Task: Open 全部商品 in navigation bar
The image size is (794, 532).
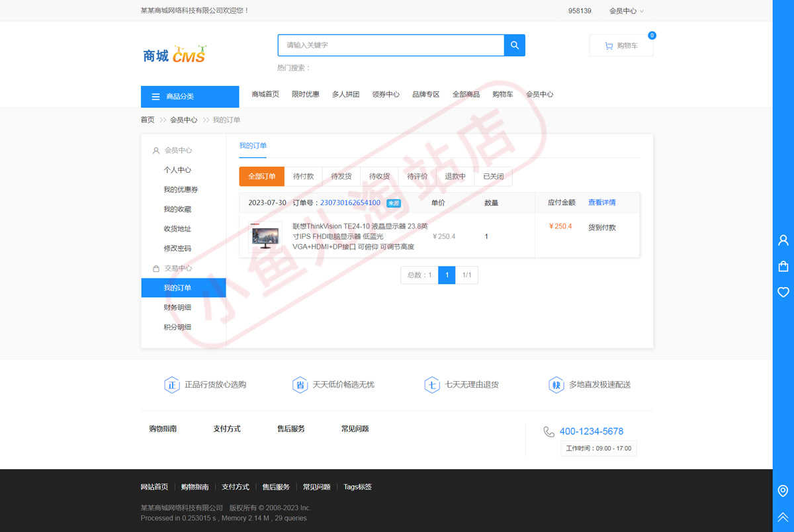Action: point(466,95)
